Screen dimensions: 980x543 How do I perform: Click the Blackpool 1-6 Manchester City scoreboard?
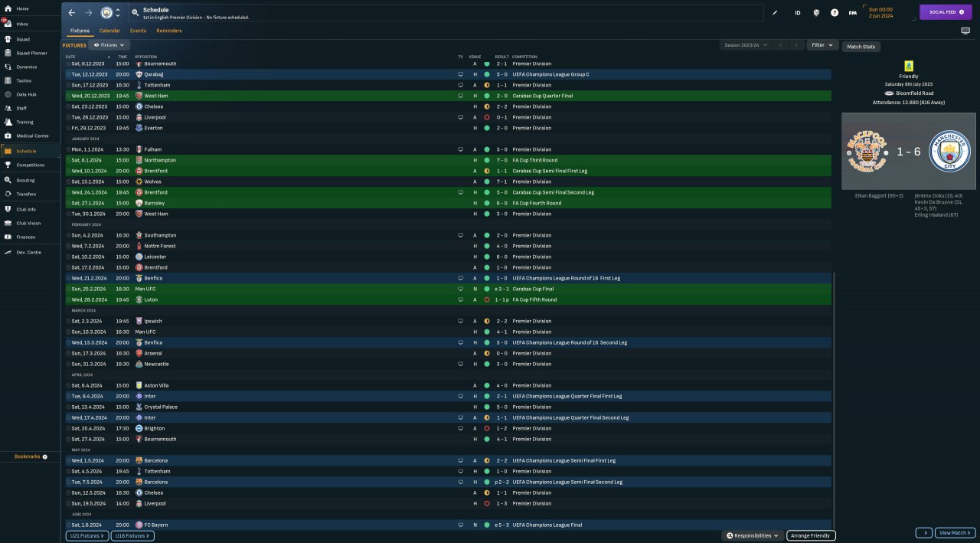click(909, 152)
